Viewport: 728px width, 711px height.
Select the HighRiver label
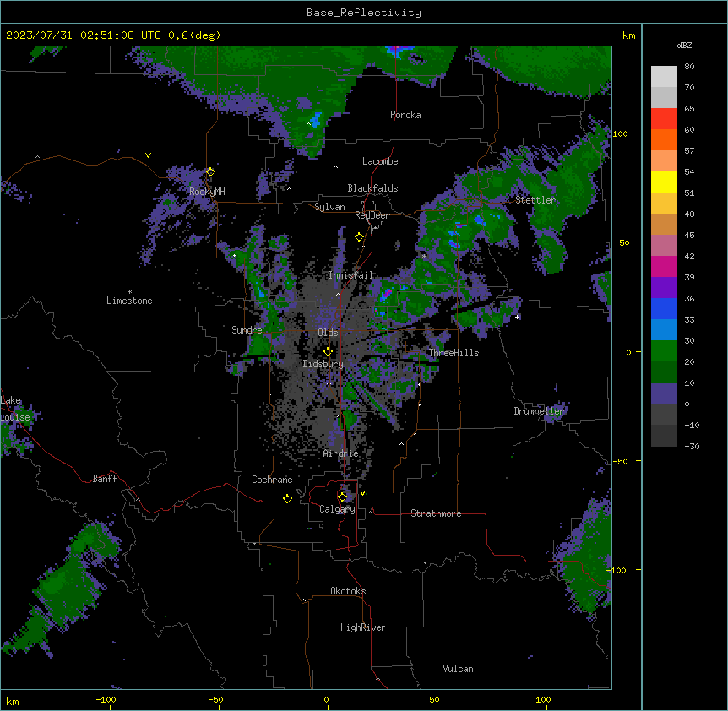(363, 627)
